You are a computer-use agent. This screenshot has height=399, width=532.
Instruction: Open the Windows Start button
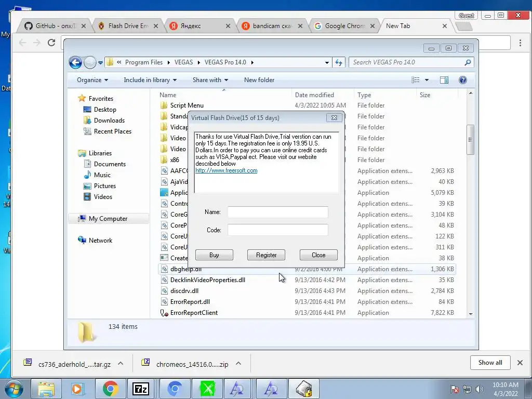point(14,389)
